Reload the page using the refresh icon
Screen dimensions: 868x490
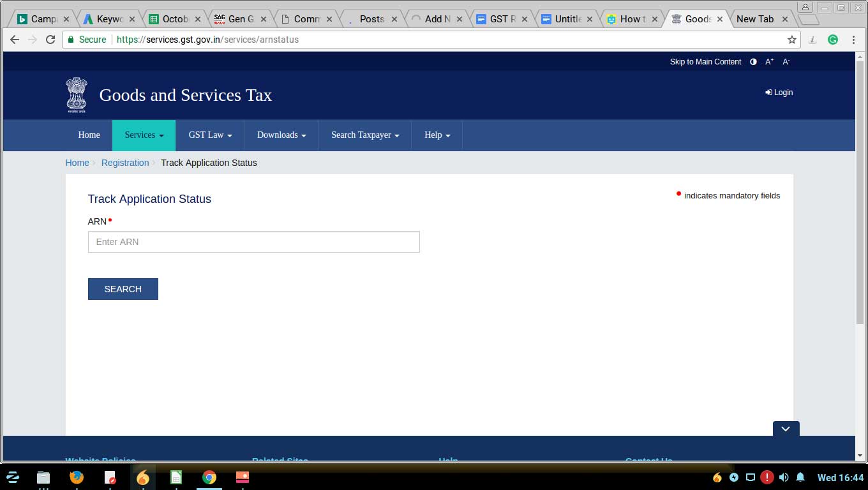tap(50, 40)
